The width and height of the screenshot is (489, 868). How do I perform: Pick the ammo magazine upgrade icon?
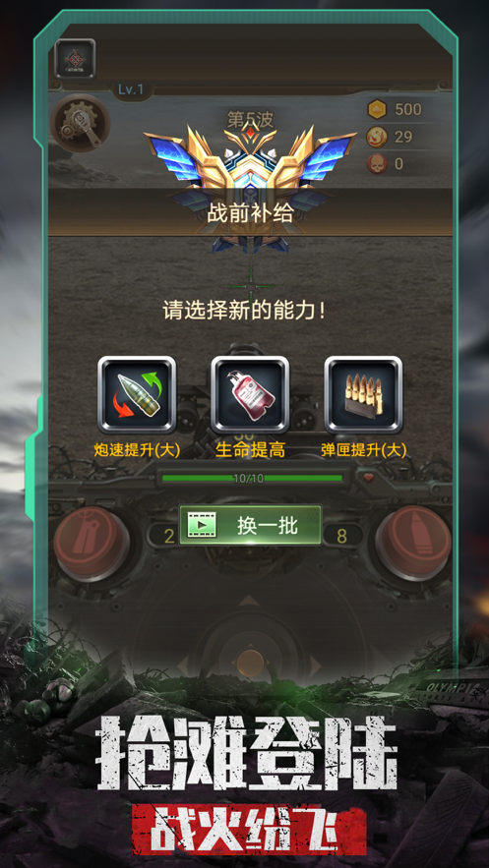pos(363,395)
